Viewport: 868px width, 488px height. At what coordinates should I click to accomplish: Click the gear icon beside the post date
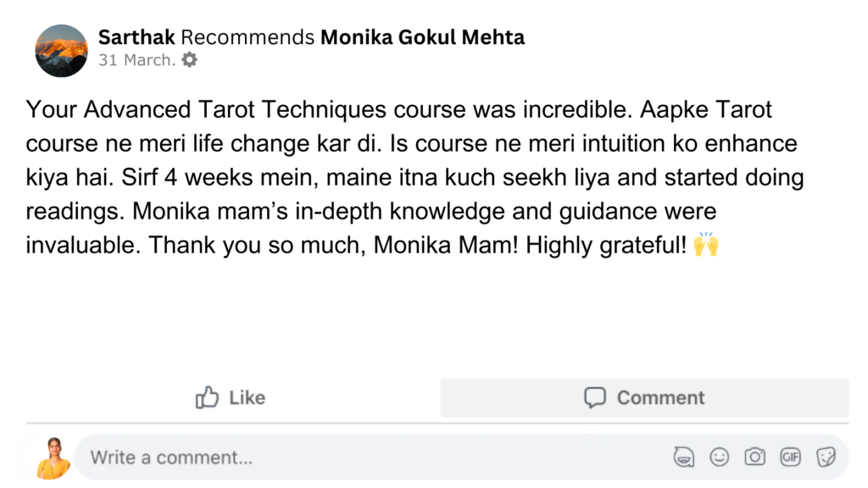pos(190,60)
